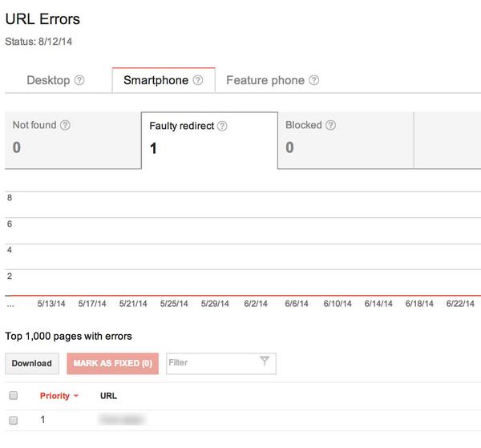Select the Faulty redirect error category
The height and width of the screenshot is (448, 481).
pyautogui.click(x=208, y=140)
